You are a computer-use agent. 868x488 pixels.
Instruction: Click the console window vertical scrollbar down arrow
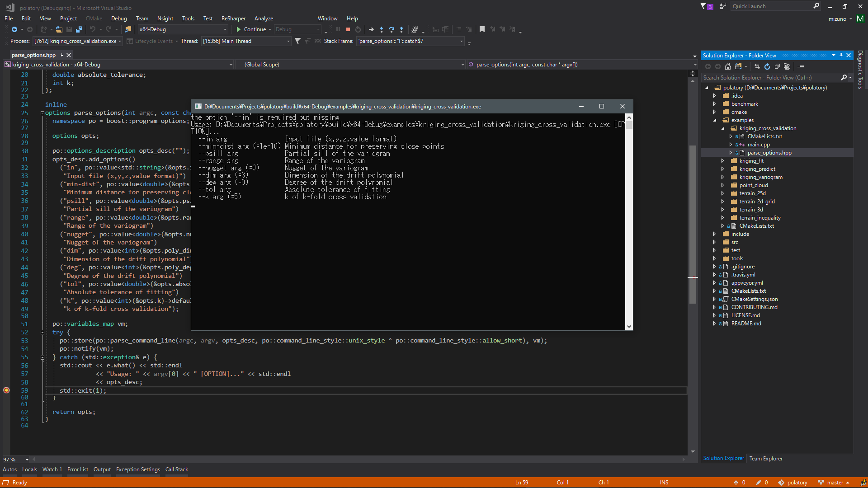point(629,327)
